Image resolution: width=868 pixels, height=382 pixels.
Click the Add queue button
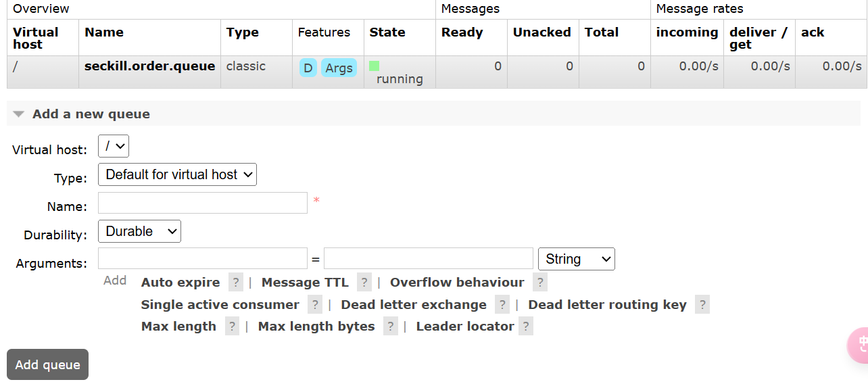click(x=47, y=364)
